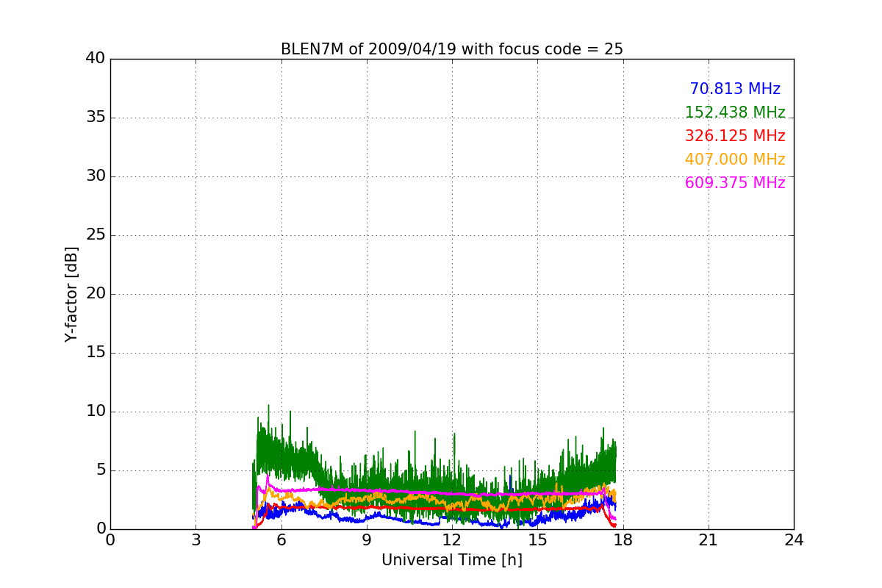
Task: Click the y-axis tick label 30
Action: [x=96, y=176]
